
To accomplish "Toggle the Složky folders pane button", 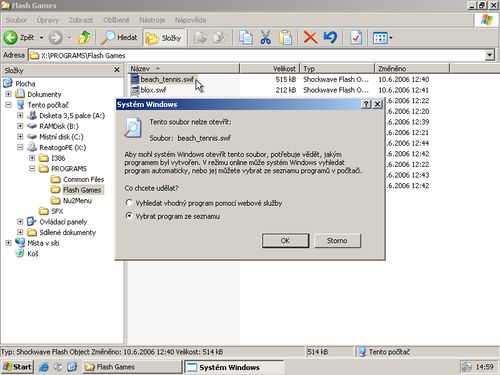I will [164, 38].
